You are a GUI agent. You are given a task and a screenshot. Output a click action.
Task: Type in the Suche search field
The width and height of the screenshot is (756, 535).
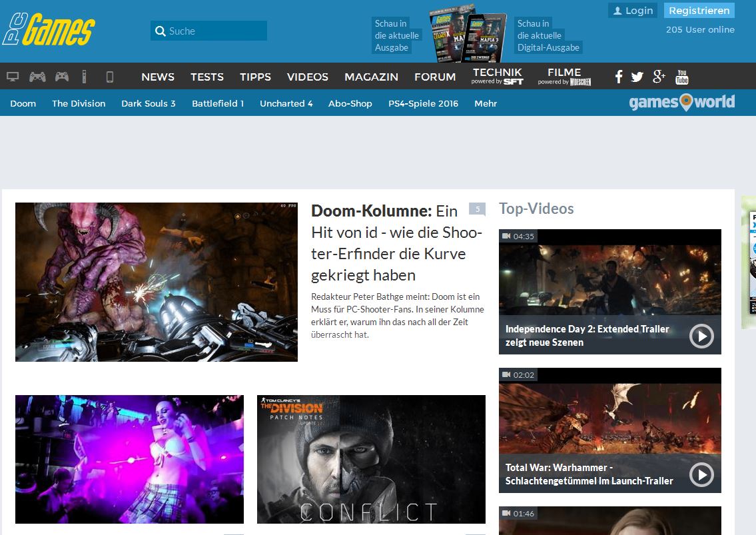click(208, 31)
